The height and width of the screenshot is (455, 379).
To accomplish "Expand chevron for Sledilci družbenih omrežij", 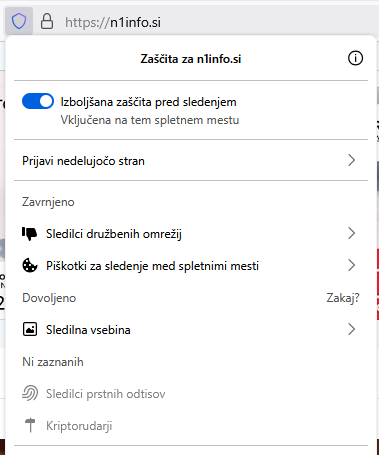I will pos(352,233).
